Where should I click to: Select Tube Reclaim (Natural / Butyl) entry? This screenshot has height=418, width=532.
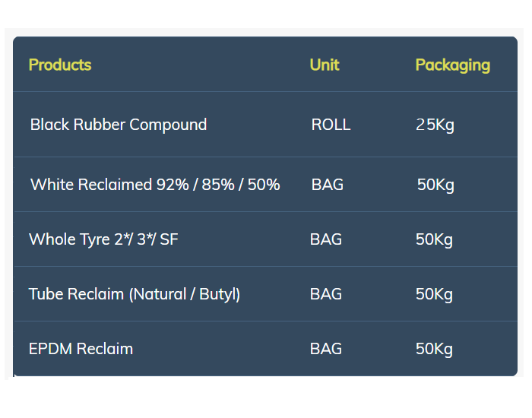tap(135, 294)
